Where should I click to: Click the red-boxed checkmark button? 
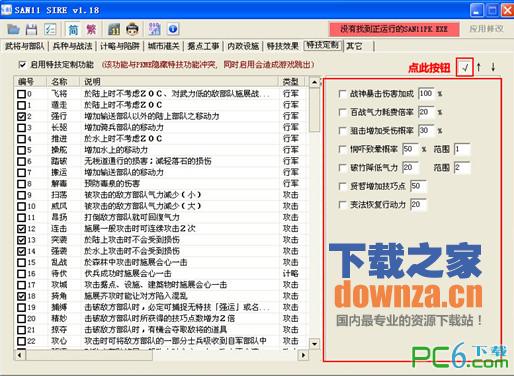465,68
